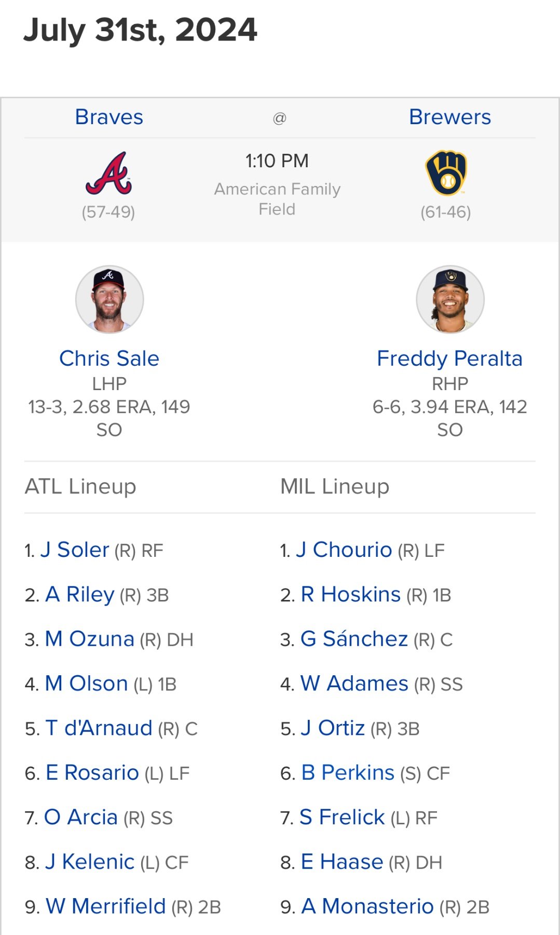The height and width of the screenshot is (935, 560).
Task: Open Freddy Peralta's headshot photo
Action: click(450, 299)
